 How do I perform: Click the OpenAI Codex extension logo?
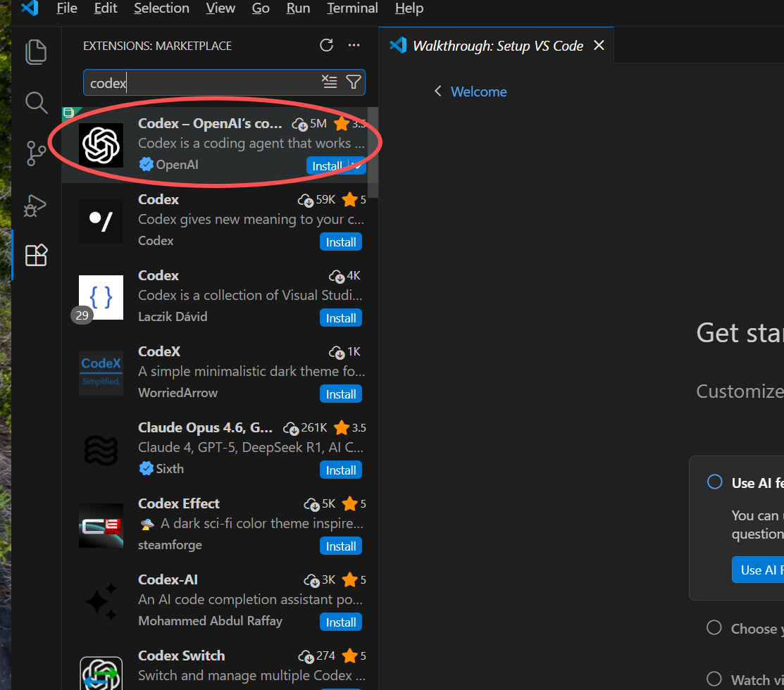101,146
